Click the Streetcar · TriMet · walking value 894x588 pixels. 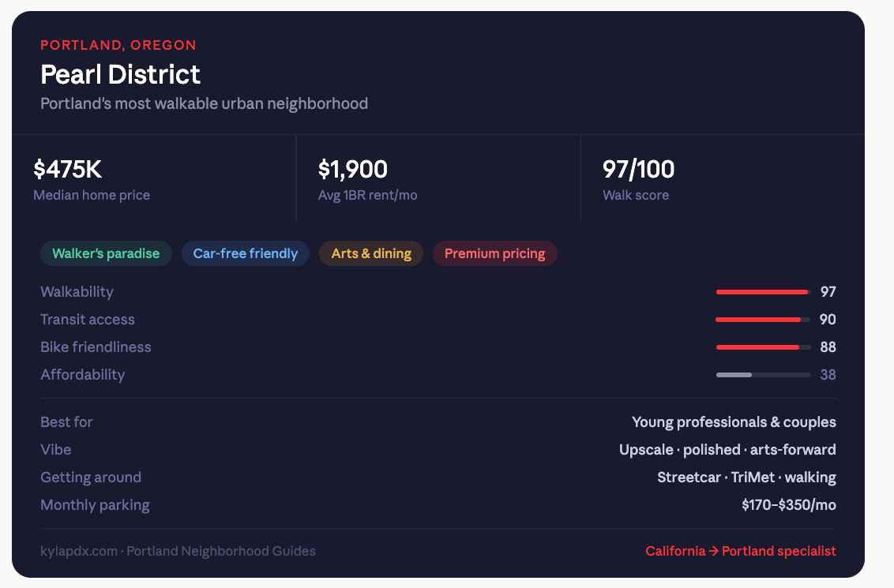[747, 478]
